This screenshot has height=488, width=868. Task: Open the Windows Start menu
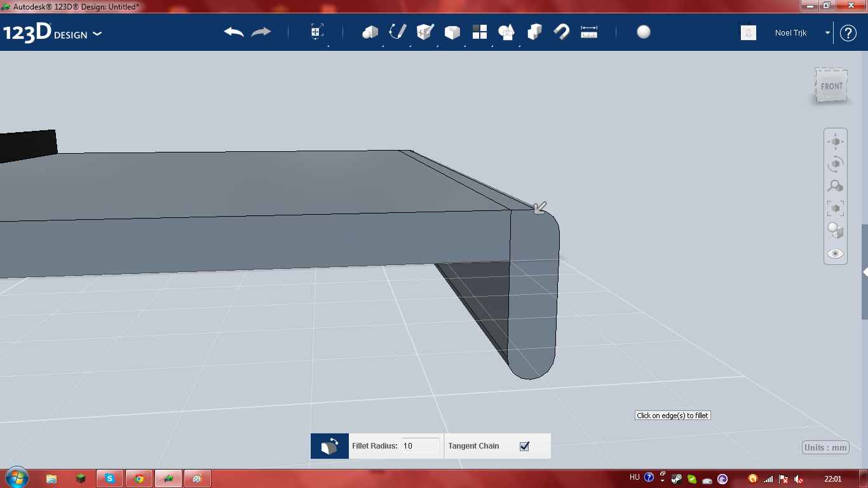pyautogui.click(x=16, y=478)
